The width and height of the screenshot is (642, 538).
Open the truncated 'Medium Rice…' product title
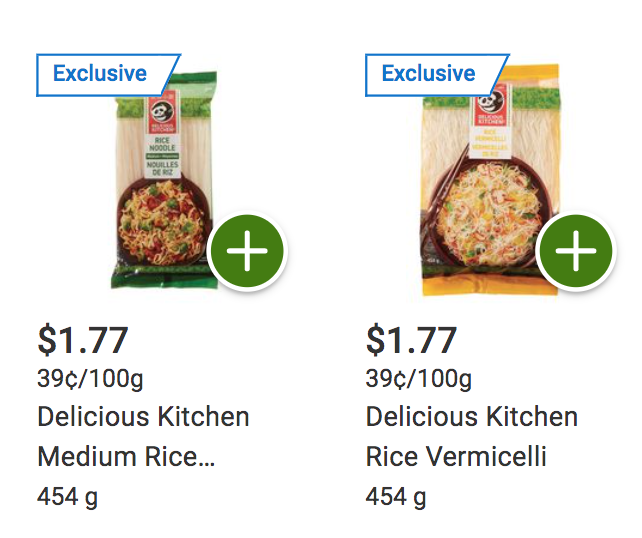[126, 456]
